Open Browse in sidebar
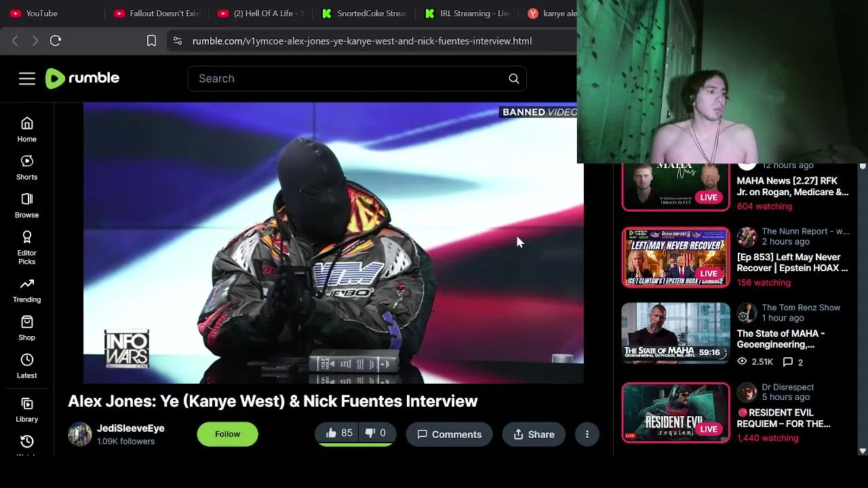The height and width of the screenshot is (488, 868). click(27, 205)
